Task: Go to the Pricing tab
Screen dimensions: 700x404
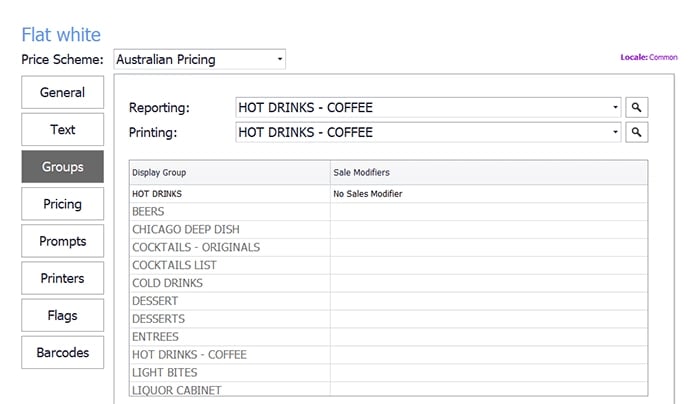Action: (x=62, y=204)
